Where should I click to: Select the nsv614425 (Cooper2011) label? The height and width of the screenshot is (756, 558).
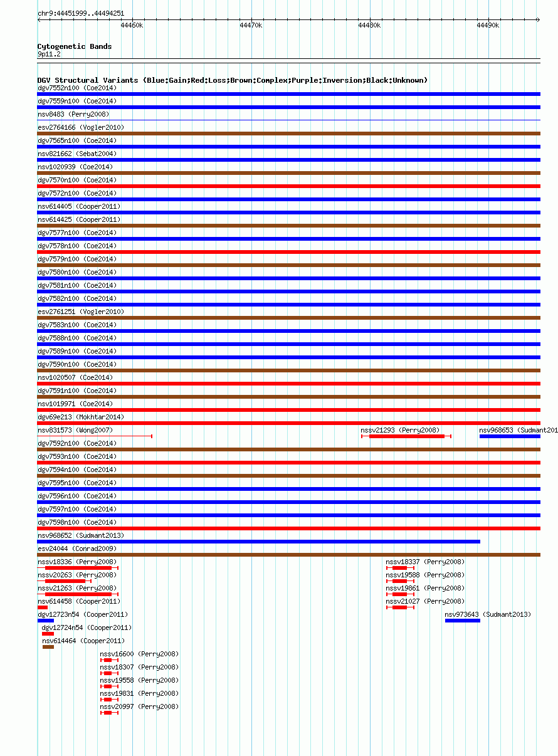[x=79, y=219]
